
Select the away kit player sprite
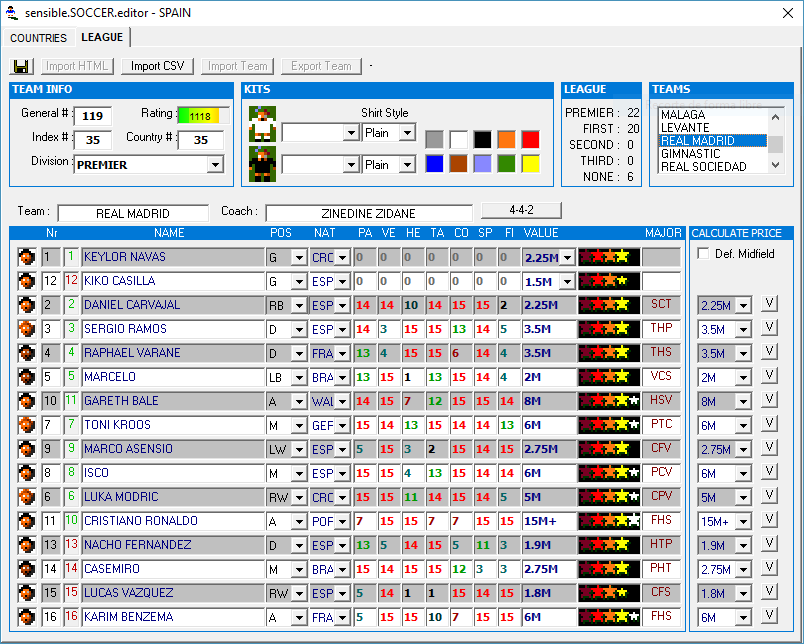(x=262, y=163)
